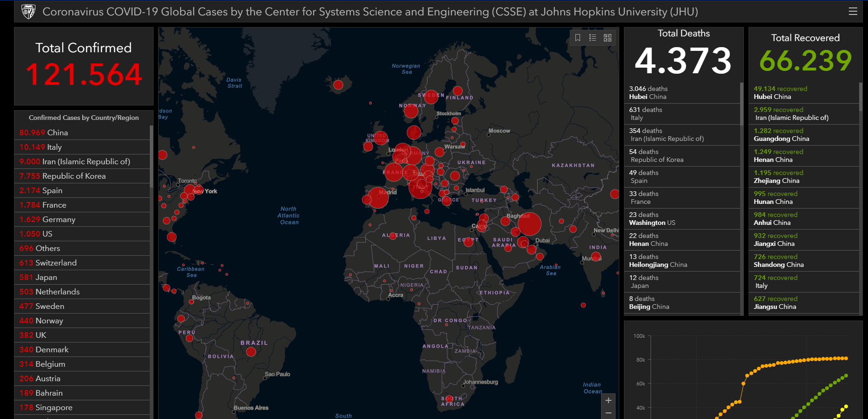The width and height of the screenshot is (868, 419).
Task: Click the case bubble over Iceland
Action: [x=338, y=85]
